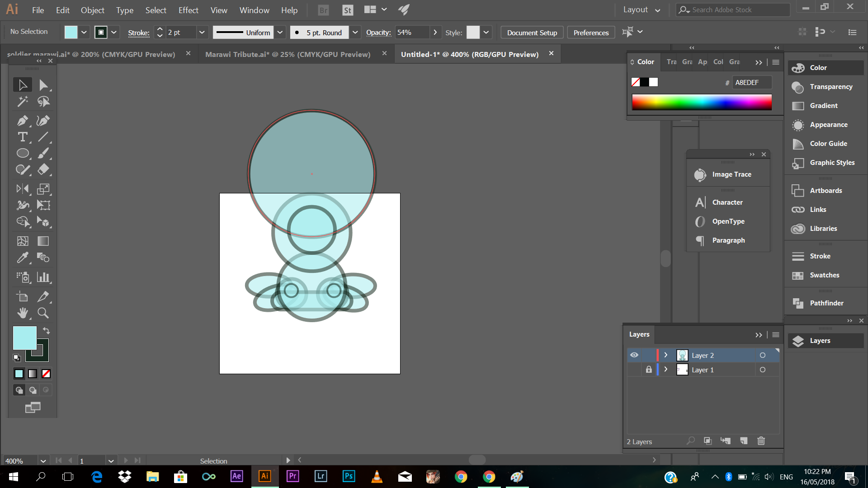Open the Object menu
Screen dimensions: 868x488
[93, 10]
